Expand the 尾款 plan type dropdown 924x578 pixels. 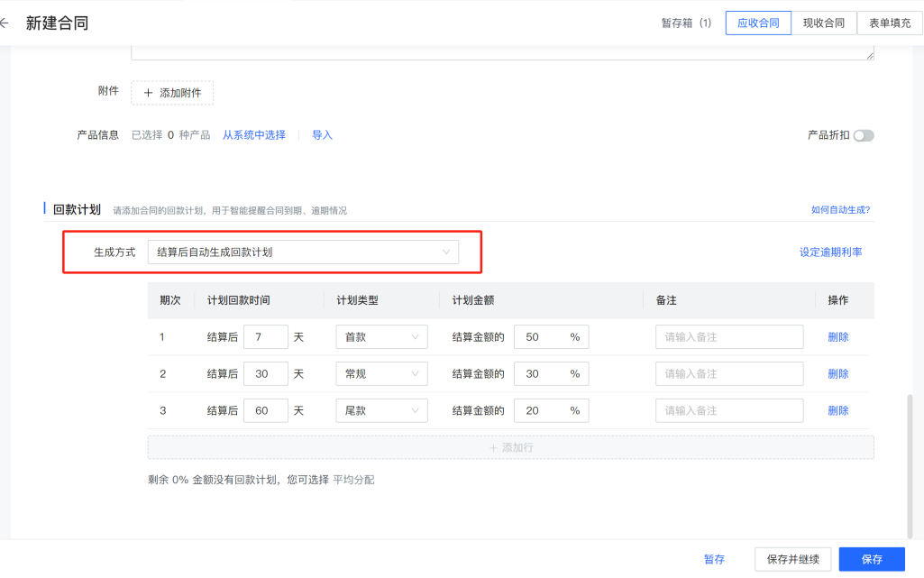381,410
